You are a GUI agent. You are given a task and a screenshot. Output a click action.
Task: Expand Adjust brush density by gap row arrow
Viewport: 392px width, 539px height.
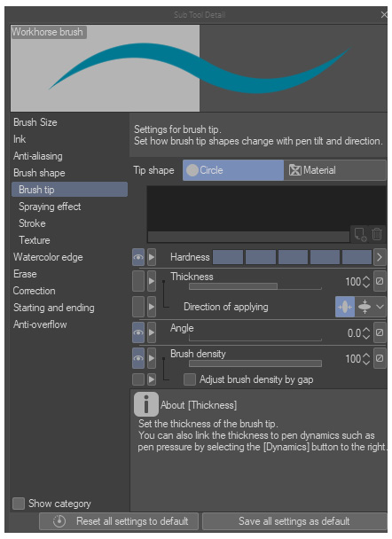pos(152,379)
